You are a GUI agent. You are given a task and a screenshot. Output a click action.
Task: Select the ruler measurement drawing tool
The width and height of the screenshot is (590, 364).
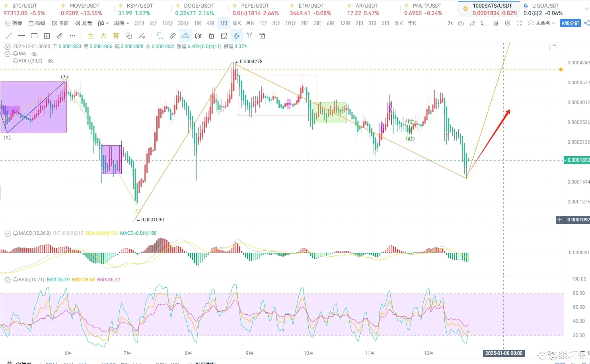point(173,36)
